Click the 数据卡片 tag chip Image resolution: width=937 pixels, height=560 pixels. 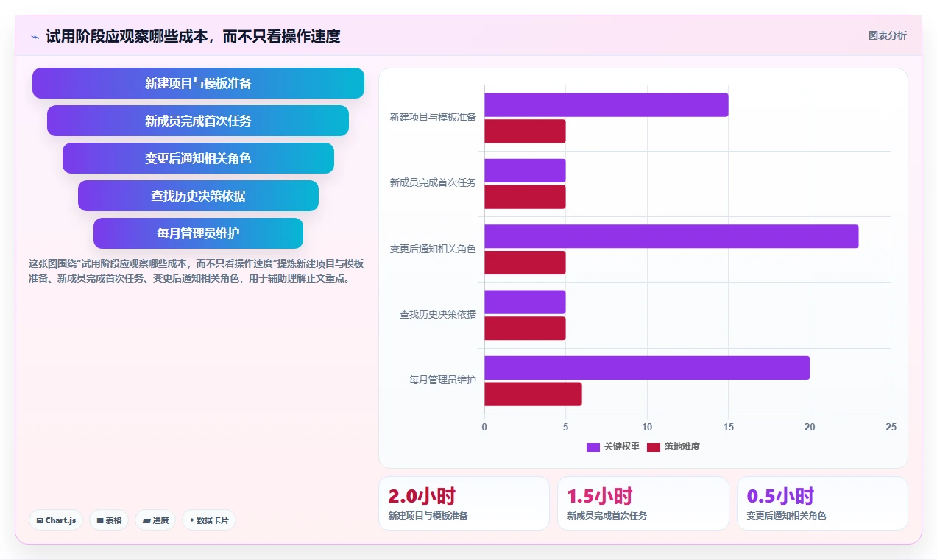[209, 520]
